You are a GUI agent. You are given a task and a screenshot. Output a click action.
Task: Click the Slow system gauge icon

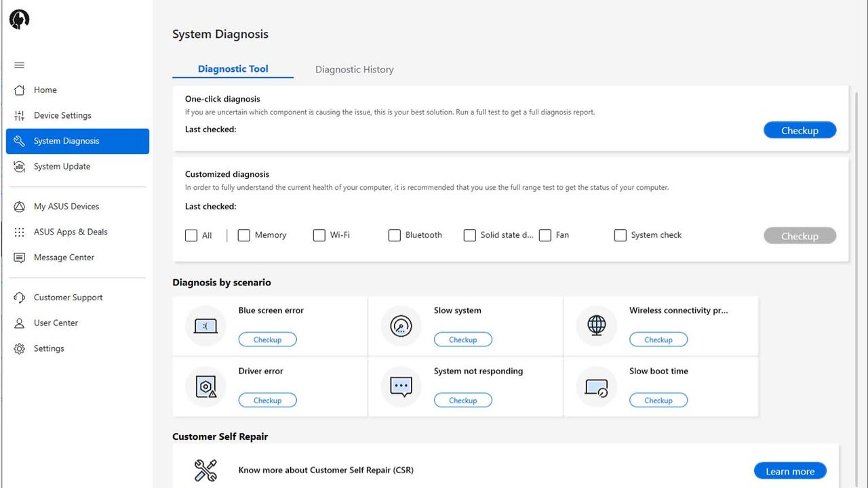[x=401, y=326]
